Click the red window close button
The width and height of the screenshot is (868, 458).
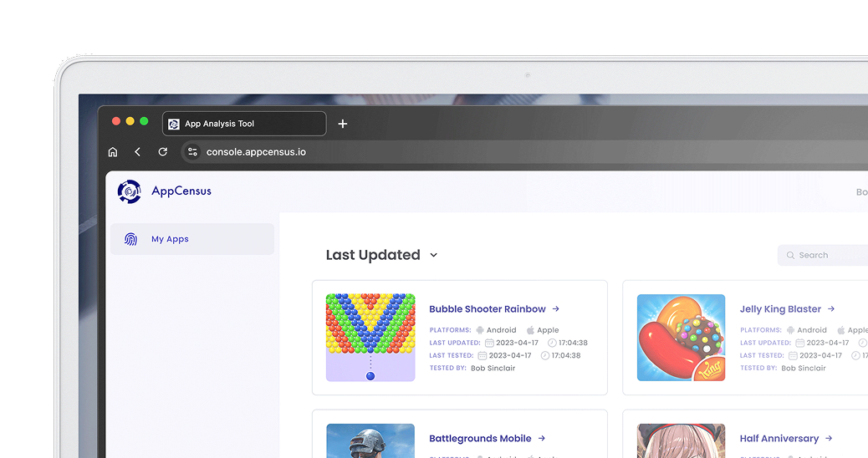[116, 121]
